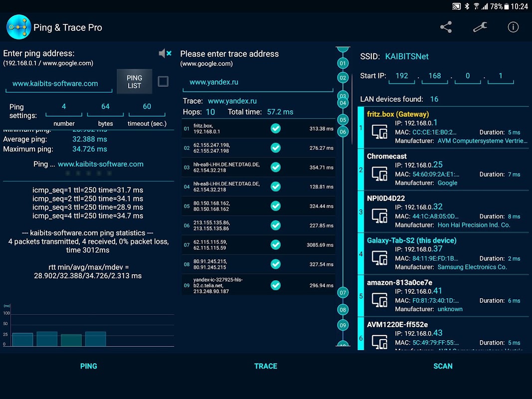Tap check mark of hop 04 row

tap(276, 187)
